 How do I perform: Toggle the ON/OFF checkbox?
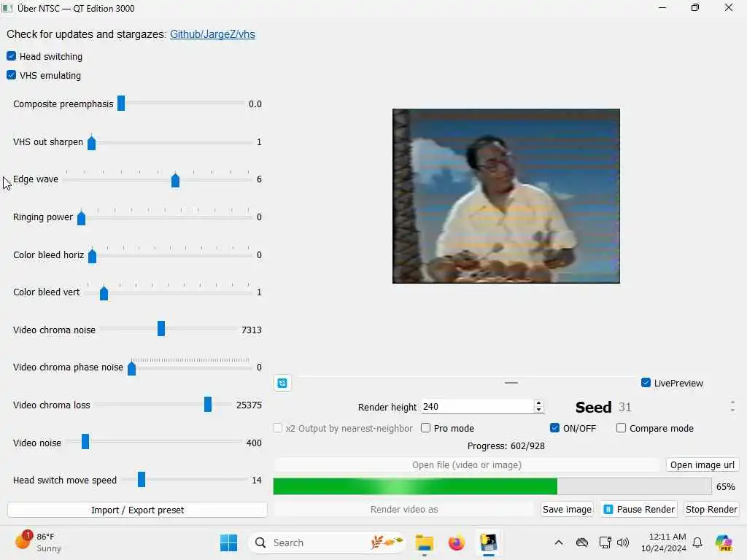click(x=554, y=428)
